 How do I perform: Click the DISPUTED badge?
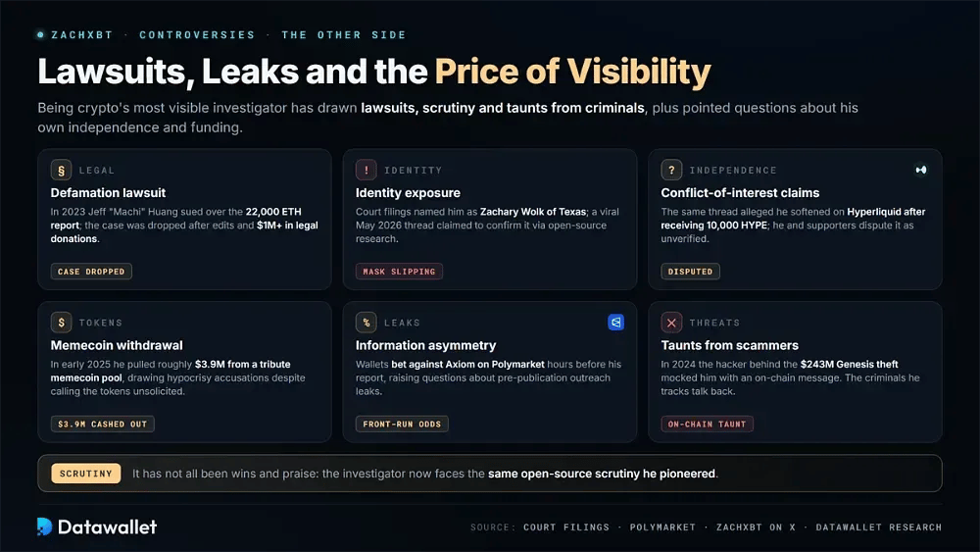pos(690,272)
